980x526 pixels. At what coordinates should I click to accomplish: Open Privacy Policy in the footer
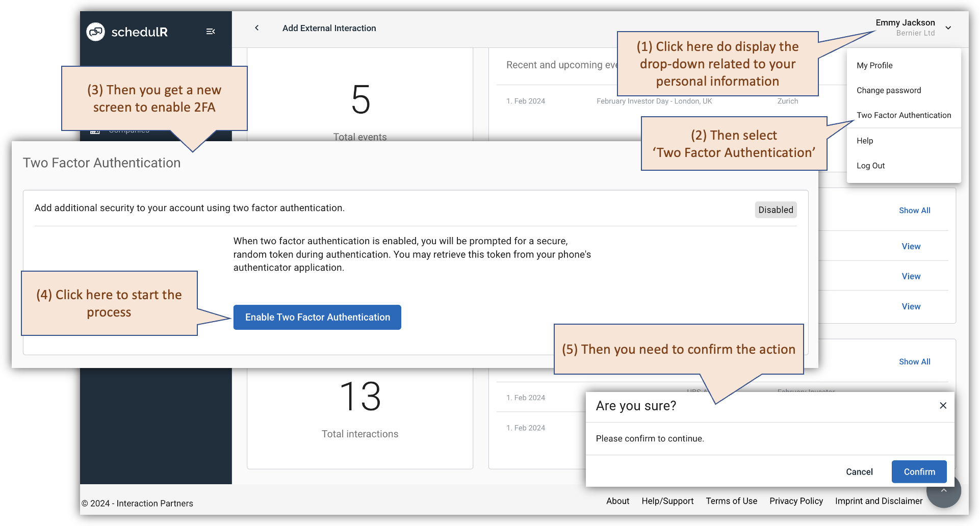point(796,501)
